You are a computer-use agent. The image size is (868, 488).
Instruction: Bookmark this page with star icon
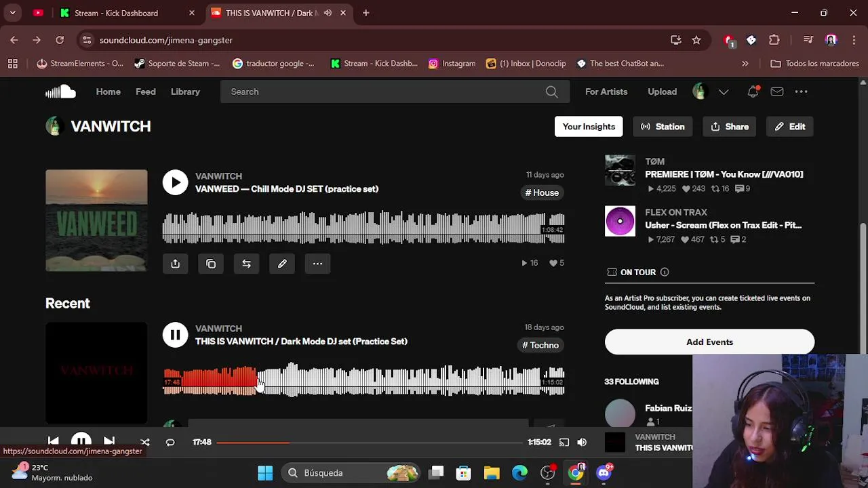tap(696, 40)
